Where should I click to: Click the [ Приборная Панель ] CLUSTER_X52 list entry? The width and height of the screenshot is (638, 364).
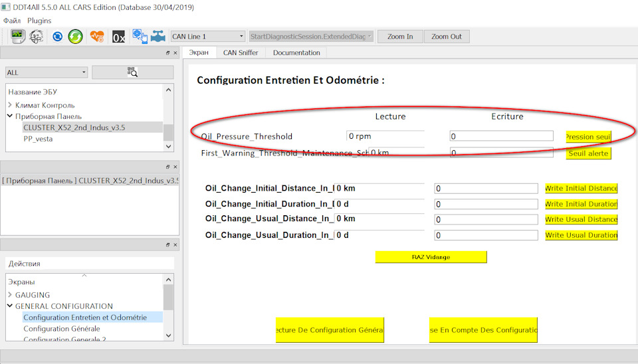tap(90, 181)
